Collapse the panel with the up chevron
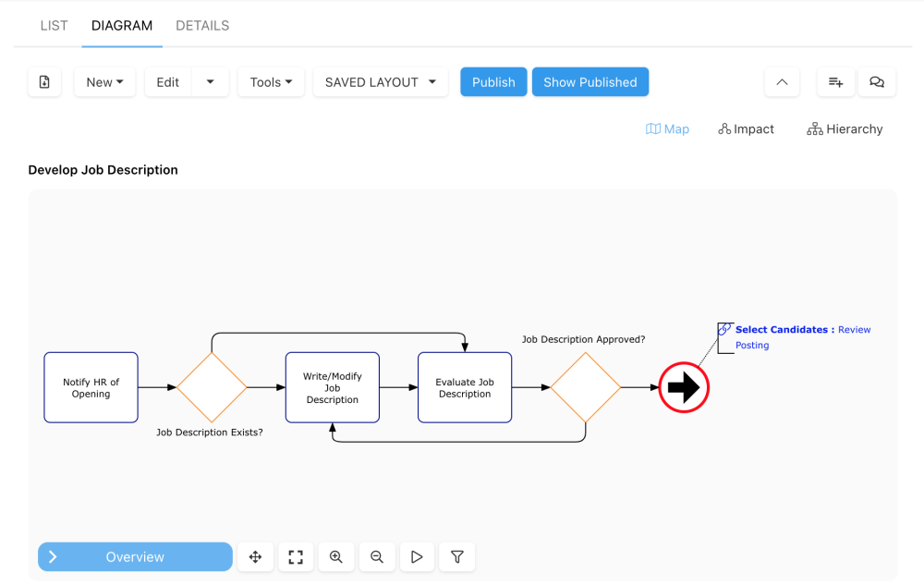This screenshot has width=924, height=585. [782, 82]
